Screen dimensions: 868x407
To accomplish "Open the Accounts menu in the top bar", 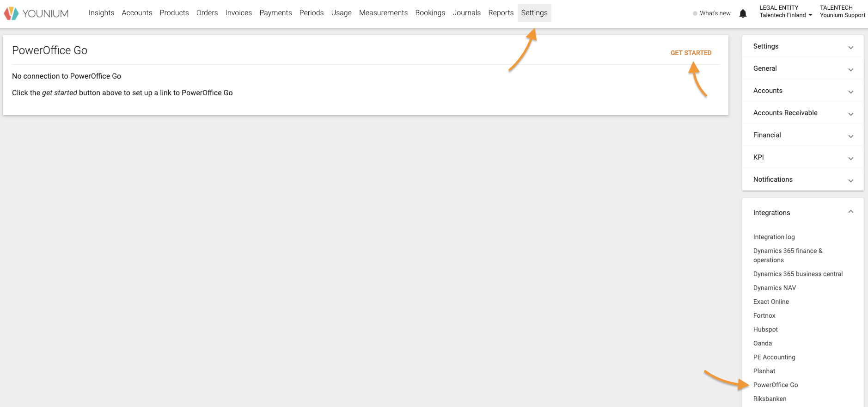I will (x=137, y=13).
